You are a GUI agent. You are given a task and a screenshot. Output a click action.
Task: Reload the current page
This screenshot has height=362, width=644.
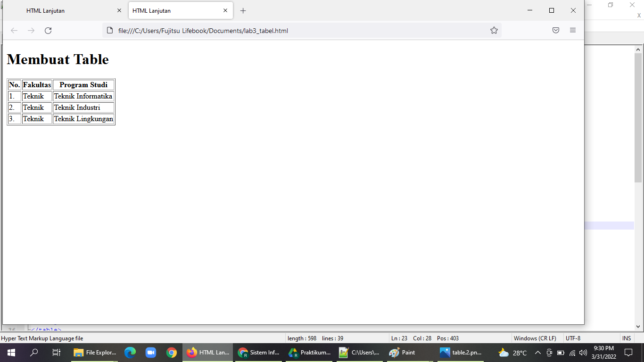(x=48, y=31)
